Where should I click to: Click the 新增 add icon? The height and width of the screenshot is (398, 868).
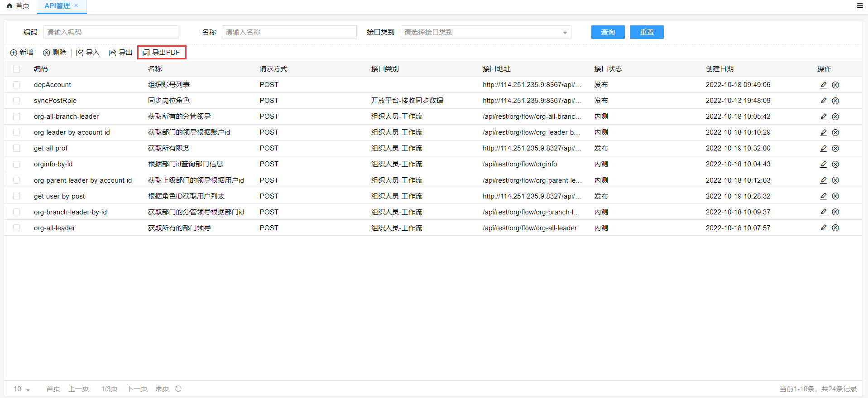click(x=14, y=53)
